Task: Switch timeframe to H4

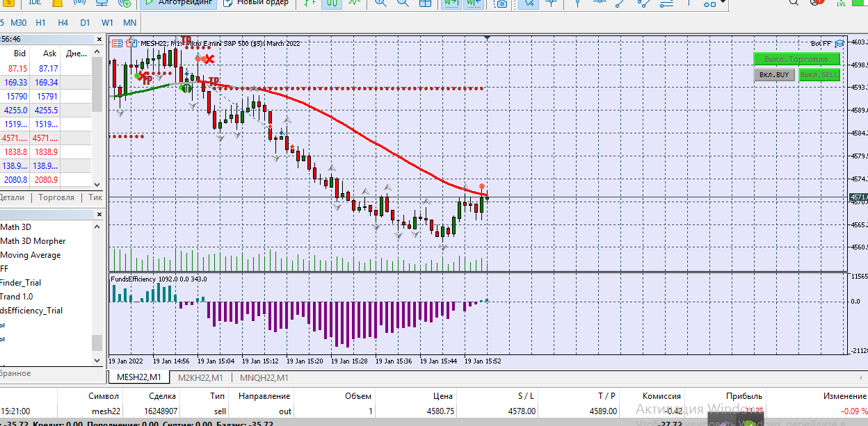Action: [63, 23]
